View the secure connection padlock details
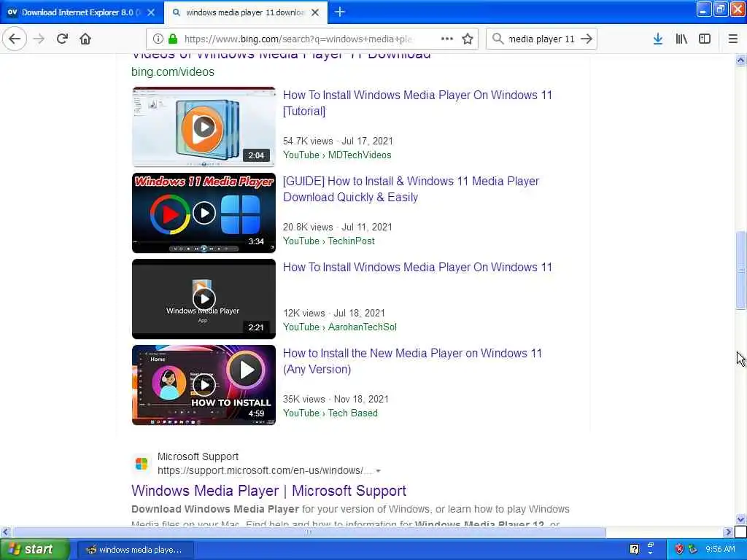 coord(173,39)
